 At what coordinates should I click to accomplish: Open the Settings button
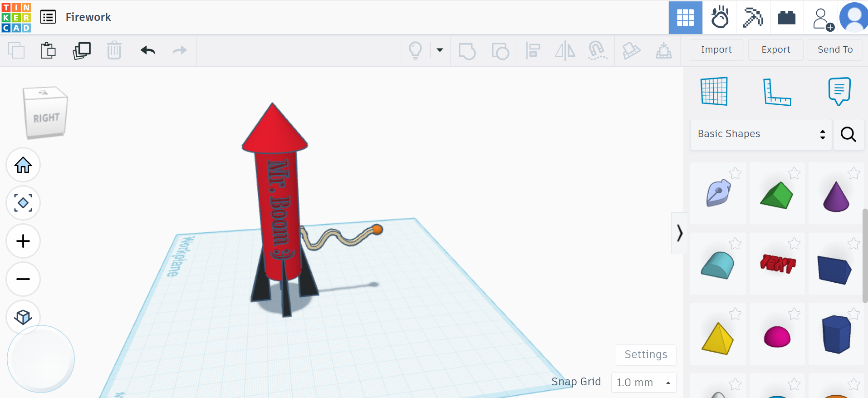point(646,354)
